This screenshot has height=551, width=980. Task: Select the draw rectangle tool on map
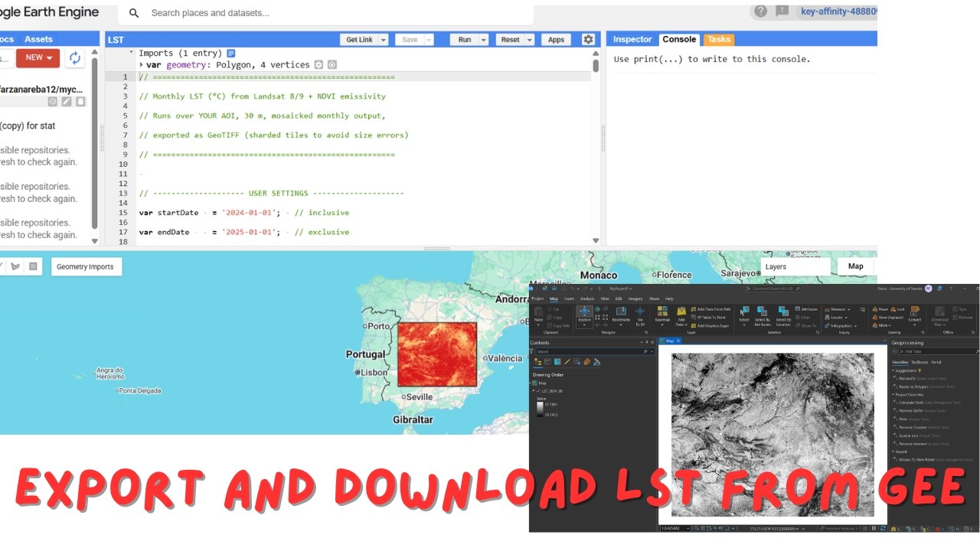[33, 266]
